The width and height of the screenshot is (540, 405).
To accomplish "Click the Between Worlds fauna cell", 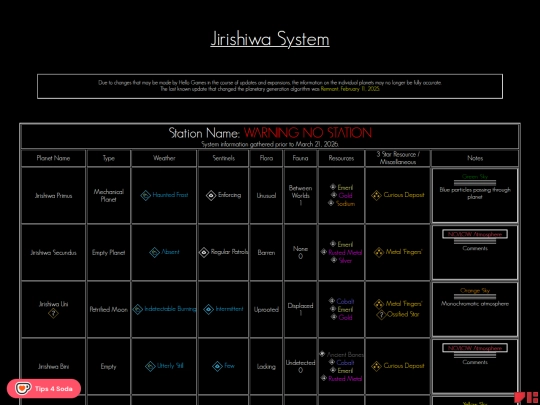I will pyautogui.click(x=300, y=196).
